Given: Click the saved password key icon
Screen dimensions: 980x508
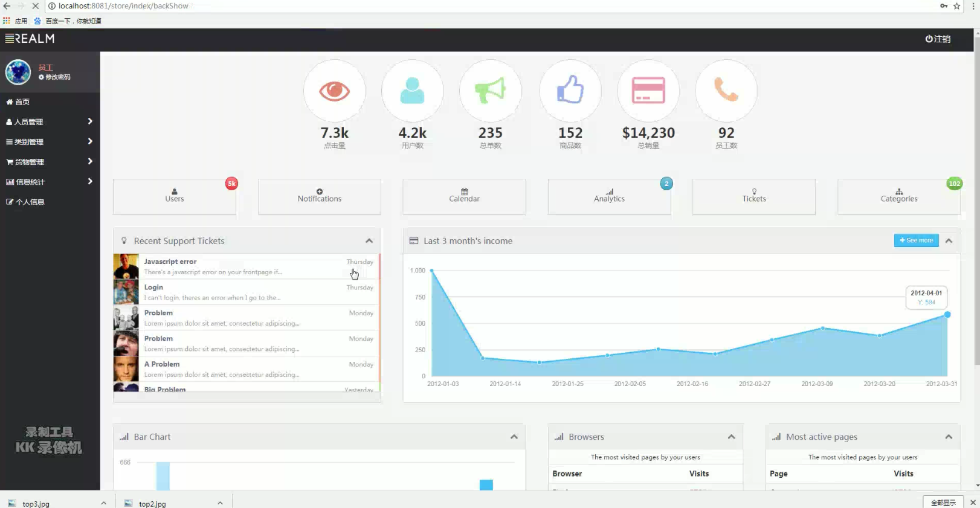Looking at the screenshot, I should [944, 6].
